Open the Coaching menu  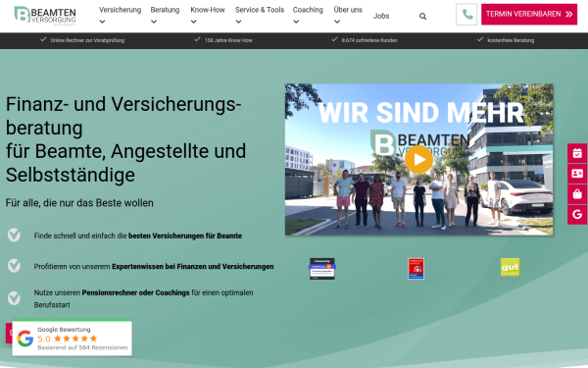tap(308, 10)
